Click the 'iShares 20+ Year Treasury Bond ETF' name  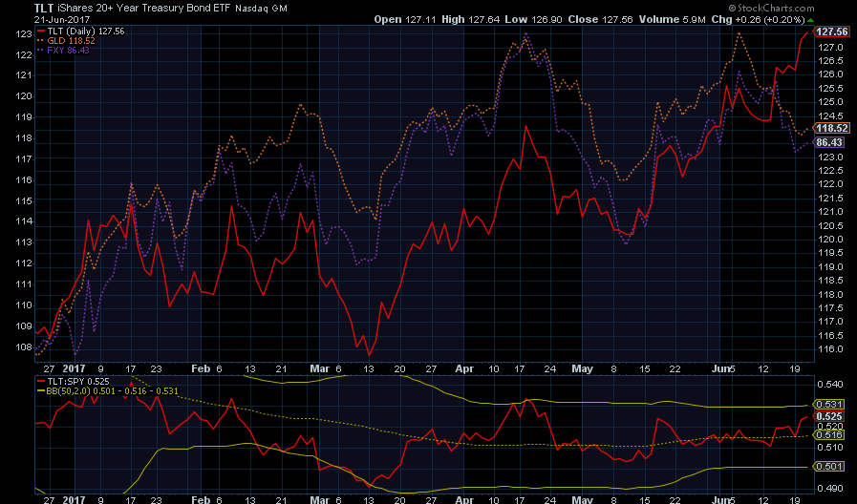(x=144, y=9)
